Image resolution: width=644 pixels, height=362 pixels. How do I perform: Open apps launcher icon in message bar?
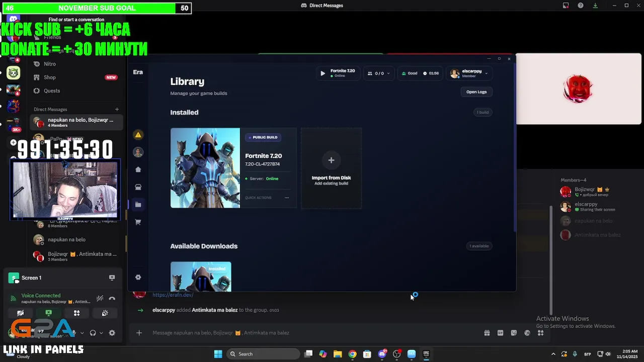[540, 333]
